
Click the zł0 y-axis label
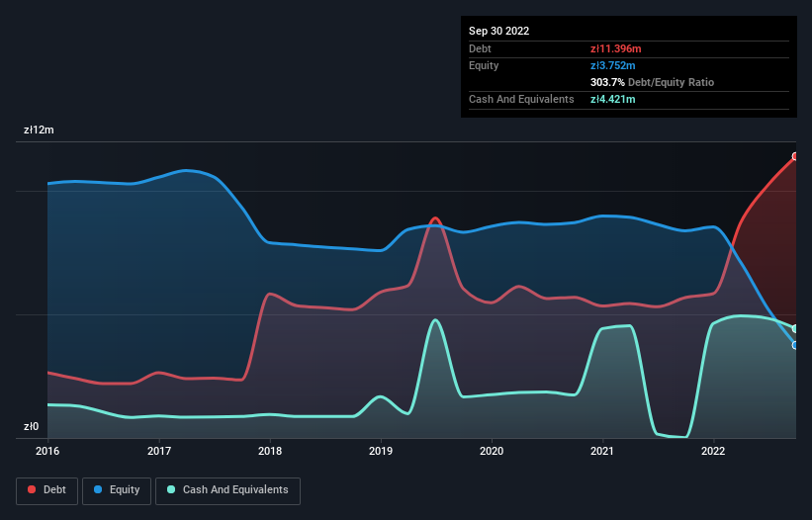31,426
